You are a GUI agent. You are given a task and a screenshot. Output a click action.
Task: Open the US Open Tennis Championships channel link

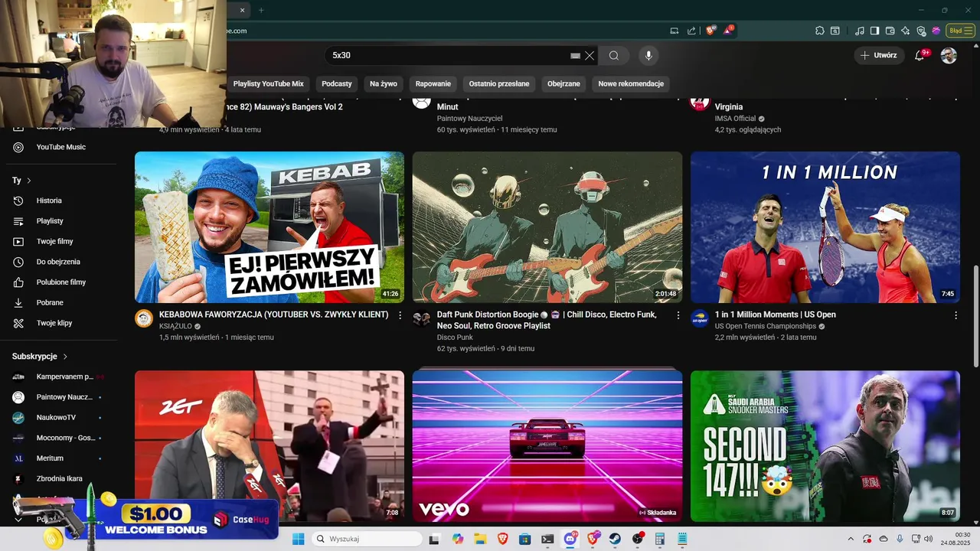(766, 326)
